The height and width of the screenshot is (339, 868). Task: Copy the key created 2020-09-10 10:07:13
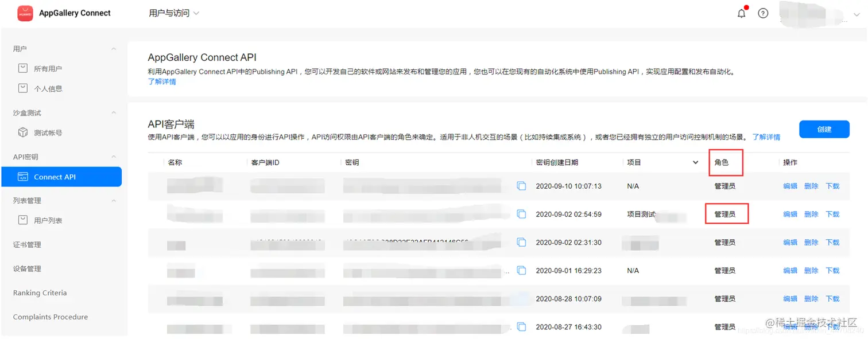click(x=521, y=186)
